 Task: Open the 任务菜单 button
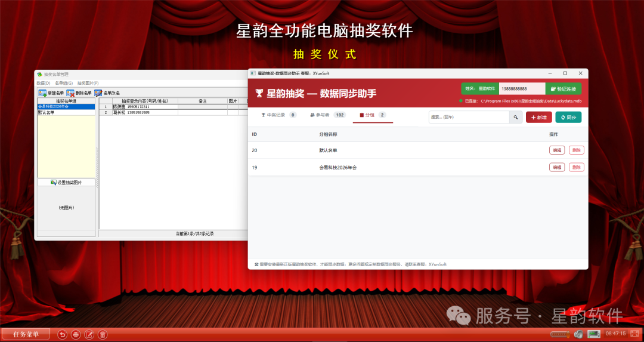[x=26, y=334]
